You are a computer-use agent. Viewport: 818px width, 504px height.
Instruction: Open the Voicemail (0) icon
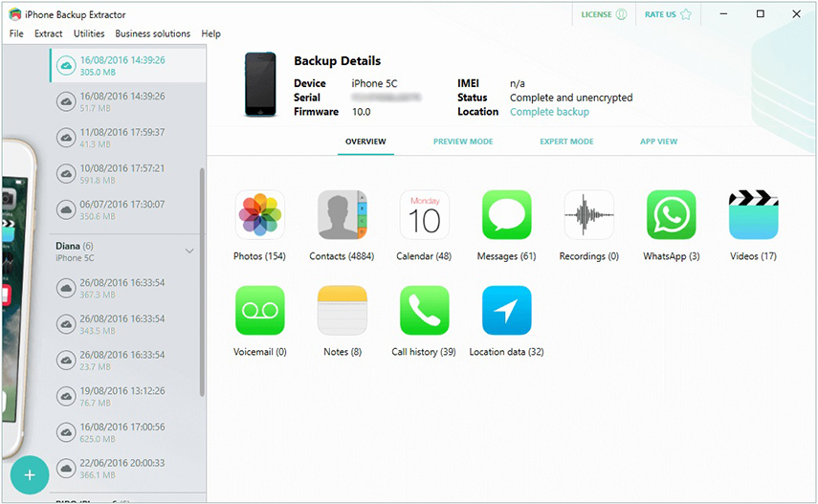260,311
